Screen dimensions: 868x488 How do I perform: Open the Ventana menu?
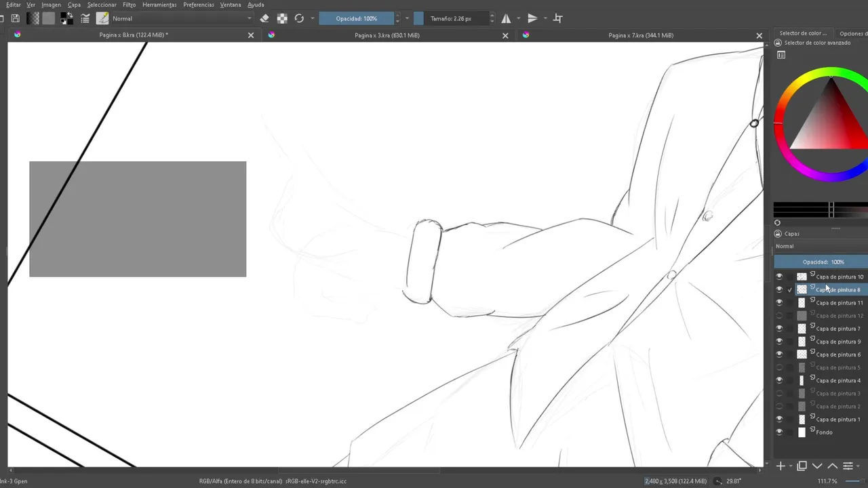(231, 5)
